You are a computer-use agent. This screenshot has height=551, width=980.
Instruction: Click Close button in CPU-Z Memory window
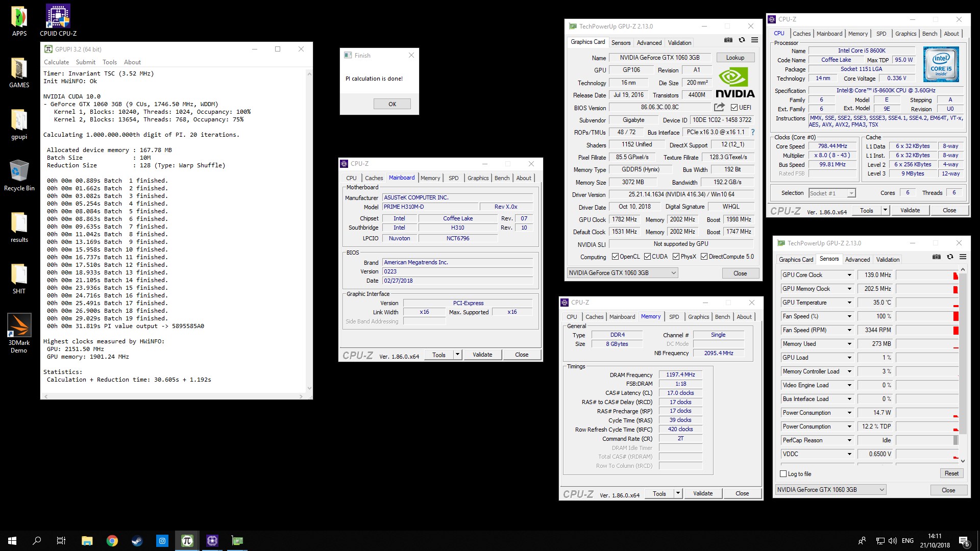[742, 493]
